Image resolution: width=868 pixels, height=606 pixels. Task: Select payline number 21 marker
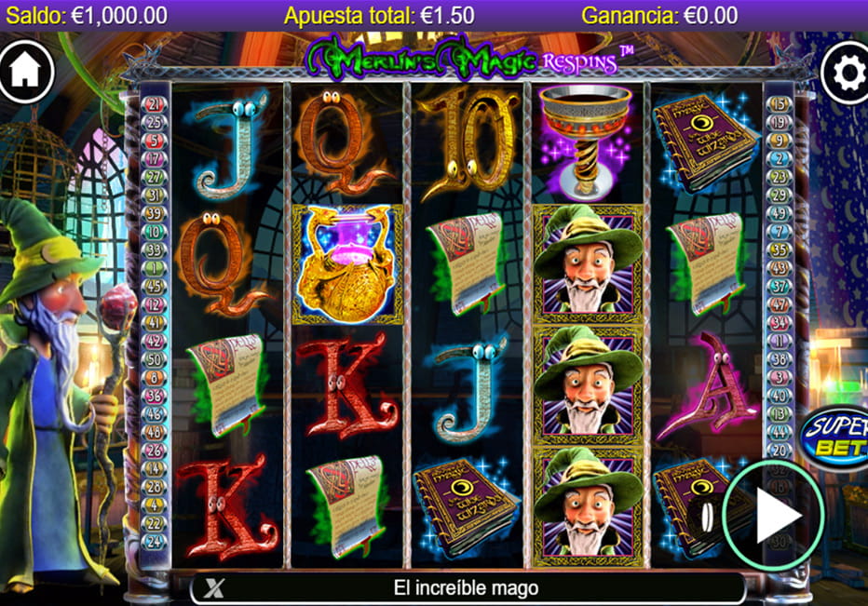[x=155, y=103]
